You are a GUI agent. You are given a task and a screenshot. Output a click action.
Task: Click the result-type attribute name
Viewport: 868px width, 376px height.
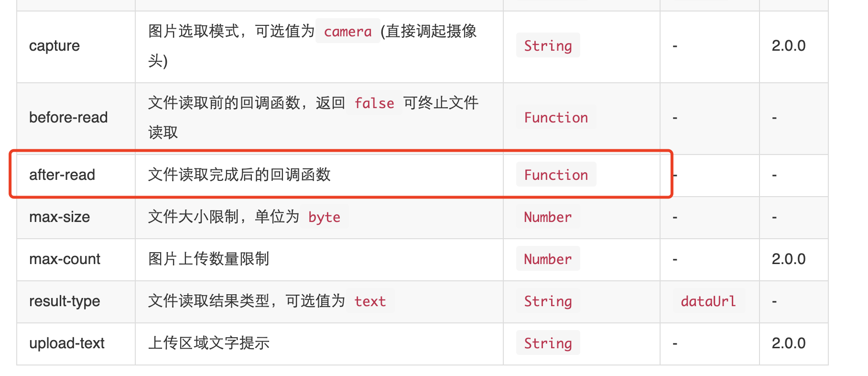click(x=65, y=301)
